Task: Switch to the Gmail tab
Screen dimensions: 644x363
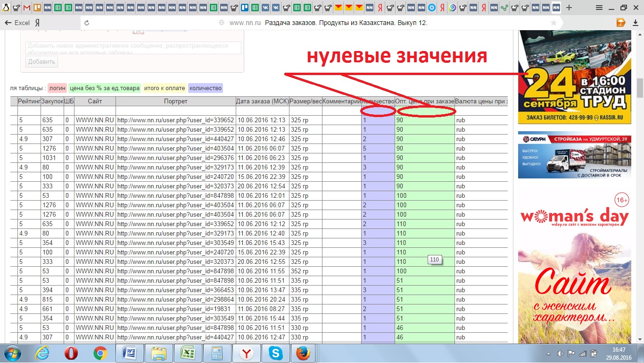Action: pos(27,8)
